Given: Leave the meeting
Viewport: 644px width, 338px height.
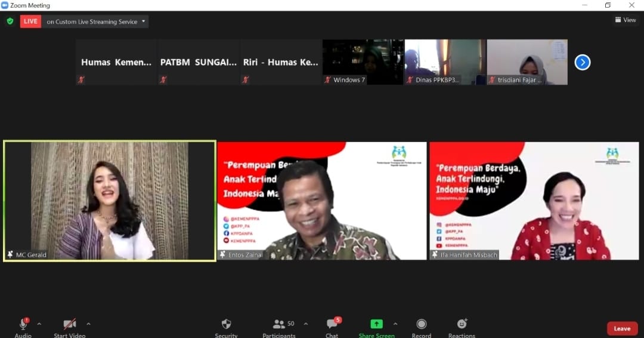Looking at the screenshot, I should click(x=622, y=328).
